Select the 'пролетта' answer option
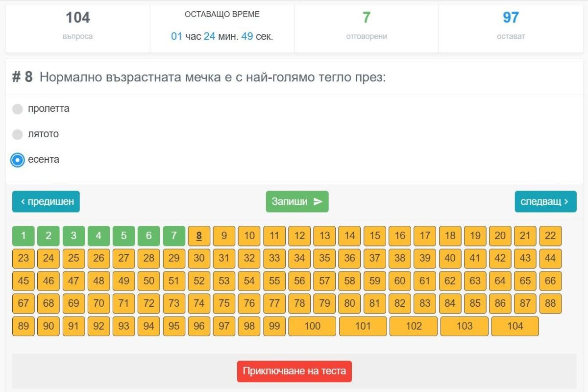Image resolution: width=588 pixels, height=392 pixels. [x=18, y=109]
